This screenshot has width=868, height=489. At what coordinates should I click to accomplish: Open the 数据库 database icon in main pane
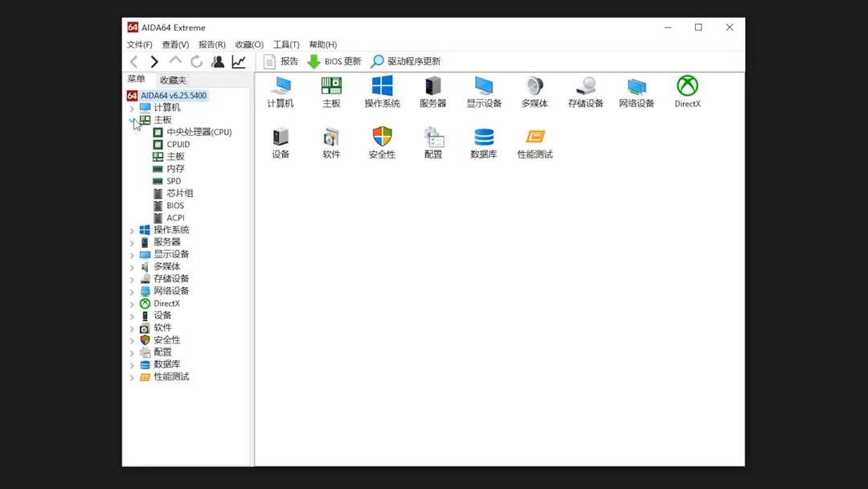click(x=484, y=143)
